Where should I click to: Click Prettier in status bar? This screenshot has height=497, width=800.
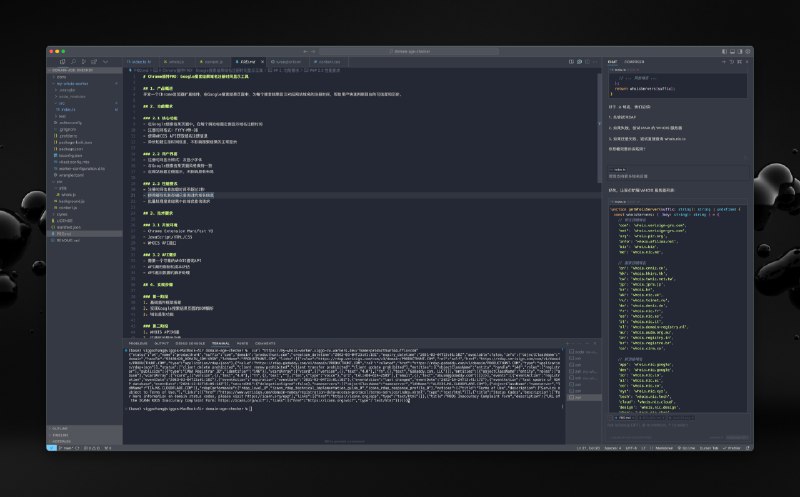click(x=732, y=448)
